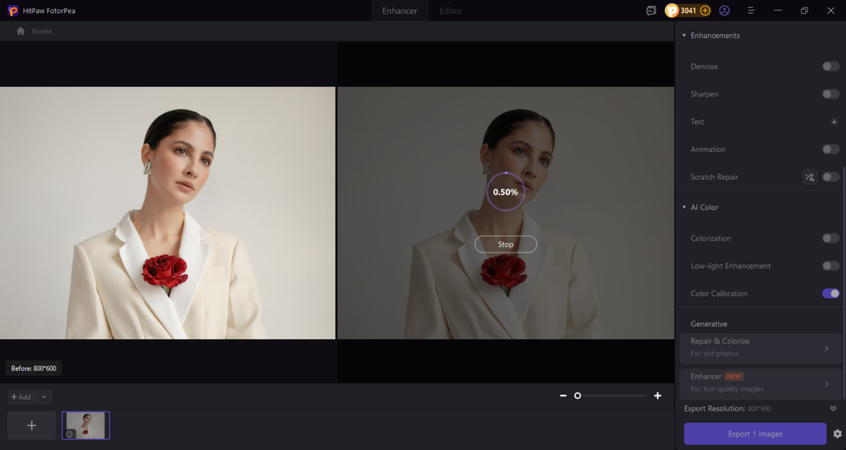
Task: Select the portrait image thumbnail
Action: (x=86, y=425)
